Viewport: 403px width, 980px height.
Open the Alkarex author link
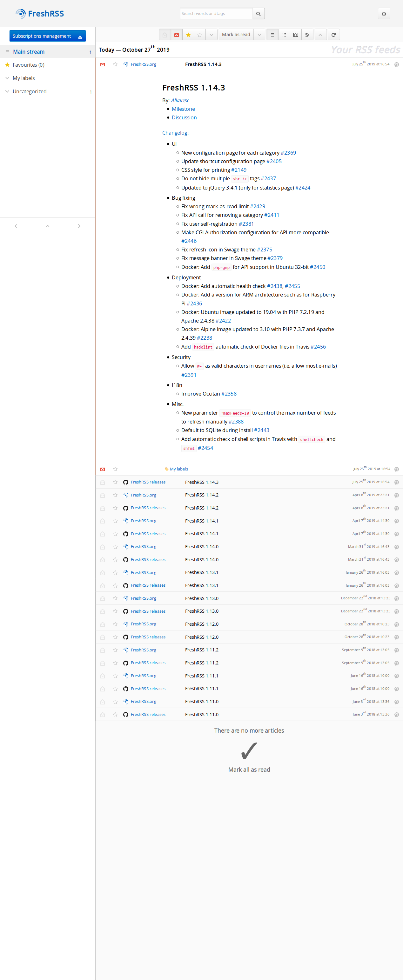tap(180, 100)
